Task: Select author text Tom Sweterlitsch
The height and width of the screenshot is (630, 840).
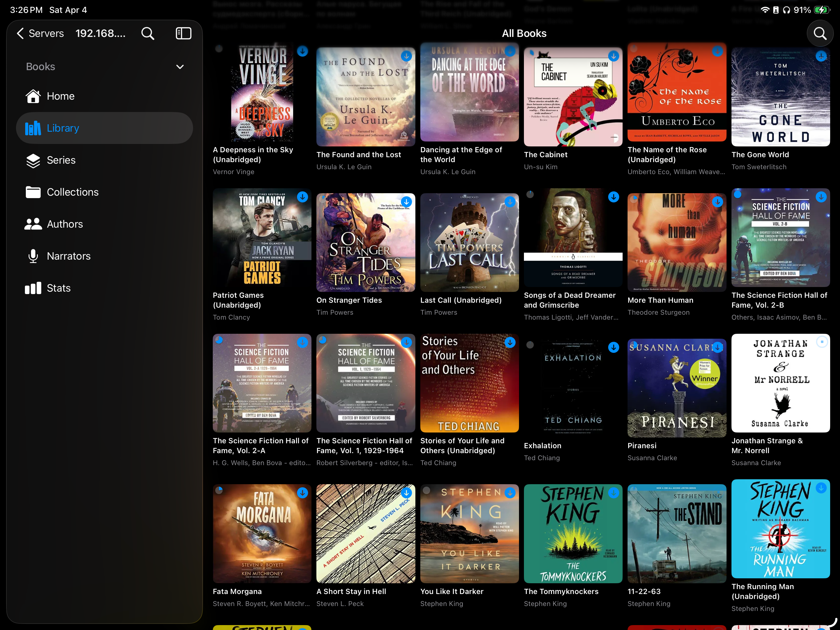Action: click(759, 167)
